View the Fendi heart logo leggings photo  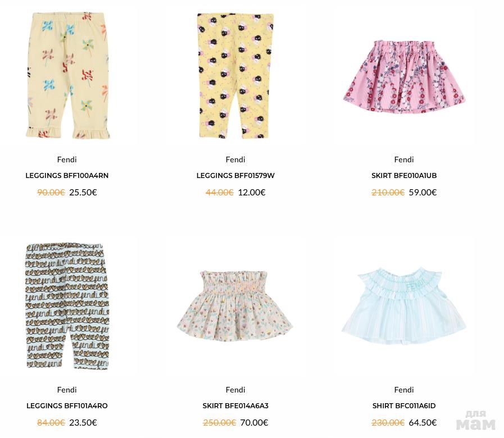[67, 306]
